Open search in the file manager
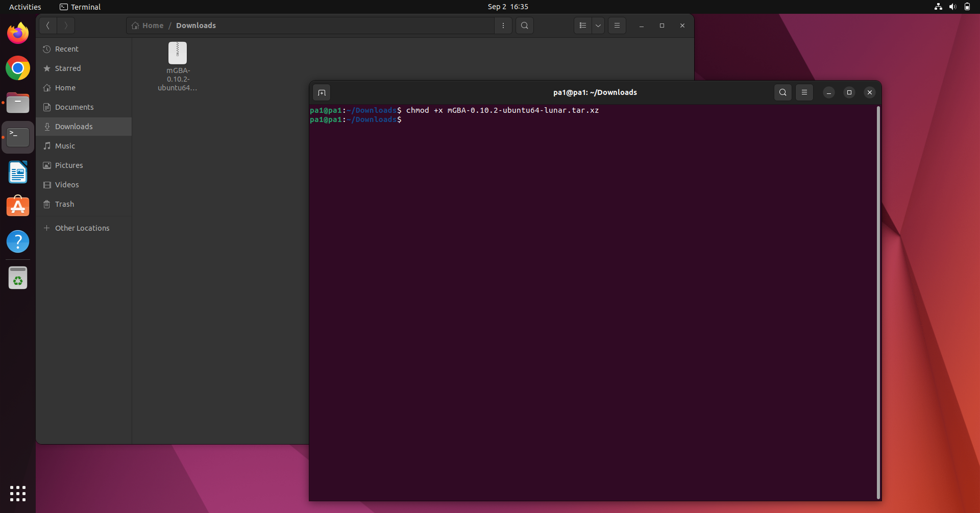 pos(525,26)
